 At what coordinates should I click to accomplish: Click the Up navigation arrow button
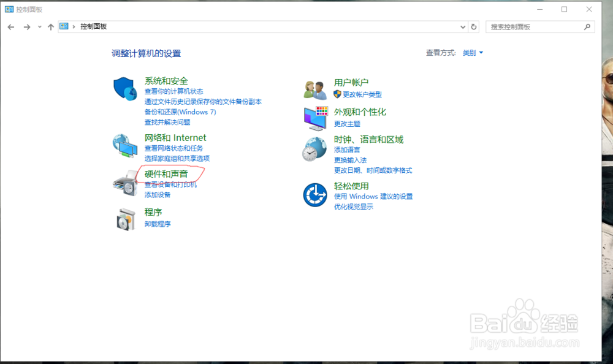(x=50, y=26)
